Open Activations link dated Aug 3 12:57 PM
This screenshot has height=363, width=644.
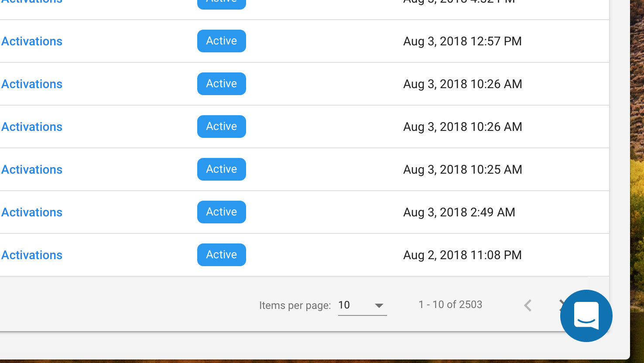pos(32,41)
